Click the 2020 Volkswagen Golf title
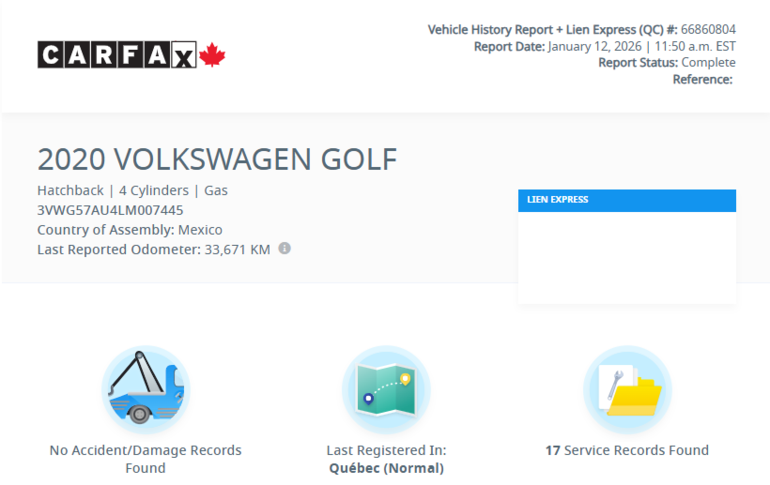 click(217, 159)
